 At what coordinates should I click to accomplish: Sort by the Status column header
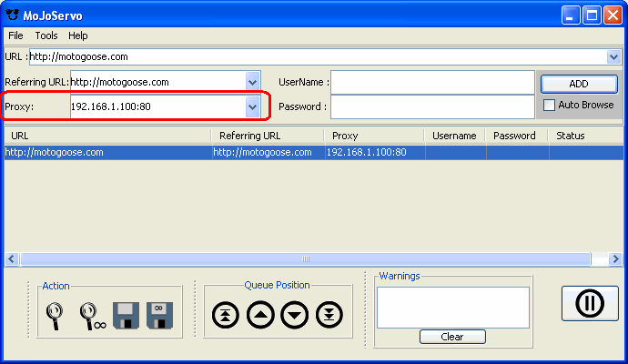click(585, 136)
